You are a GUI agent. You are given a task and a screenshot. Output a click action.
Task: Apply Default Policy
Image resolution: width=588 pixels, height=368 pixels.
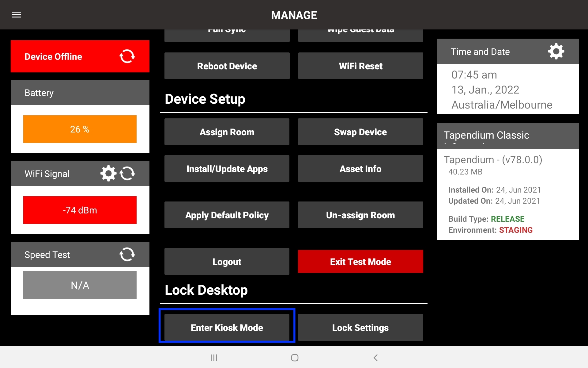tap(227, 215)
